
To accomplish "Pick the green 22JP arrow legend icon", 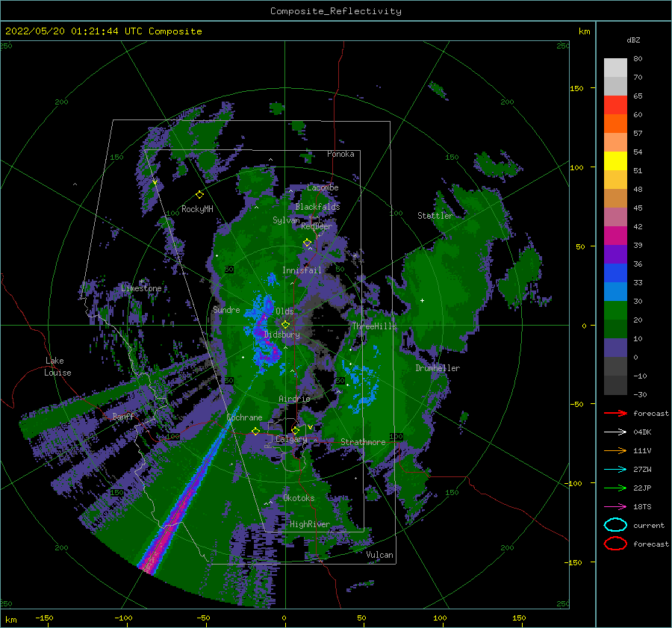I will coord(615,488).
